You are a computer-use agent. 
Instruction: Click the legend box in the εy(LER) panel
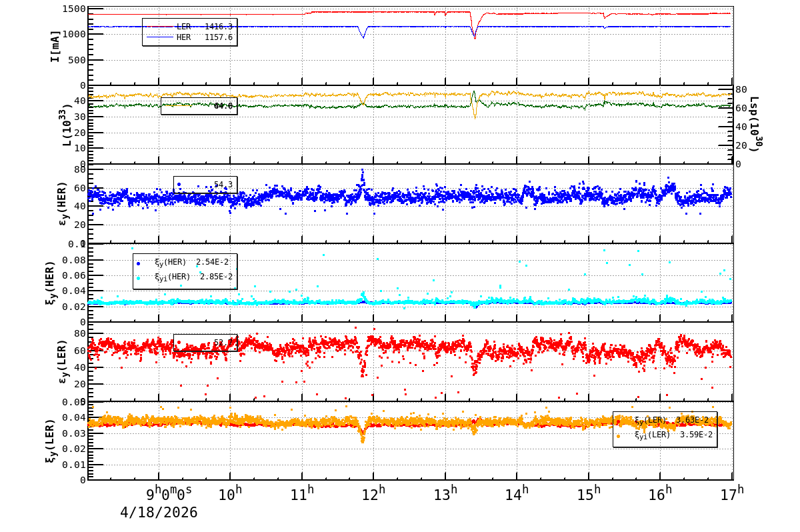pyautogui.click(x=205, y=343)
